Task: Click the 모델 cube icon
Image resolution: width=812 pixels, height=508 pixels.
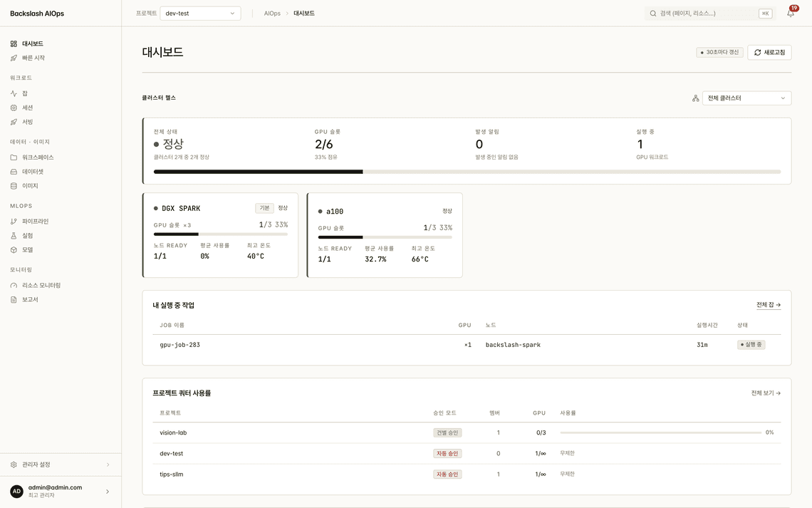Action: pyautogui.click(x=14, y=250)
